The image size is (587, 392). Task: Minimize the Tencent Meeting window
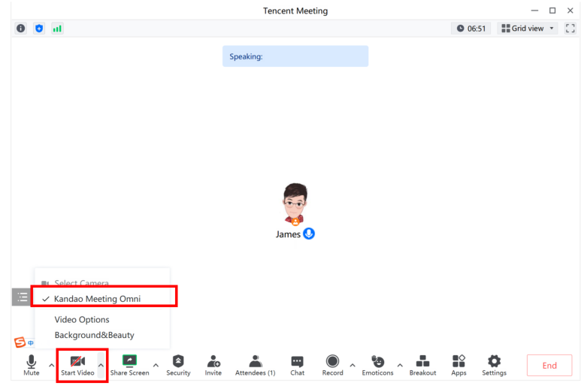[x=534, y=11]
